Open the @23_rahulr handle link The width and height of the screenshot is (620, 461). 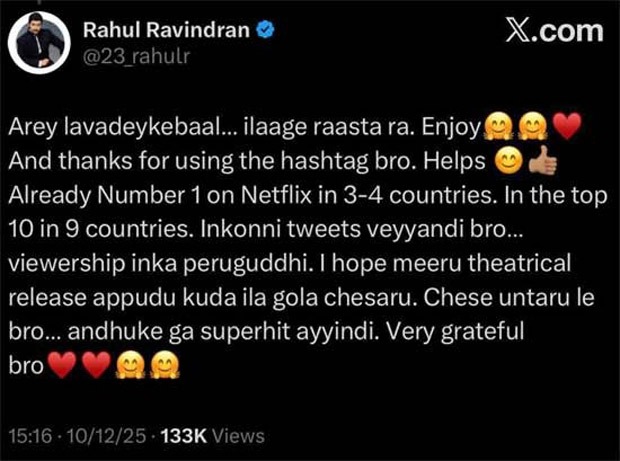coord(136,56)
